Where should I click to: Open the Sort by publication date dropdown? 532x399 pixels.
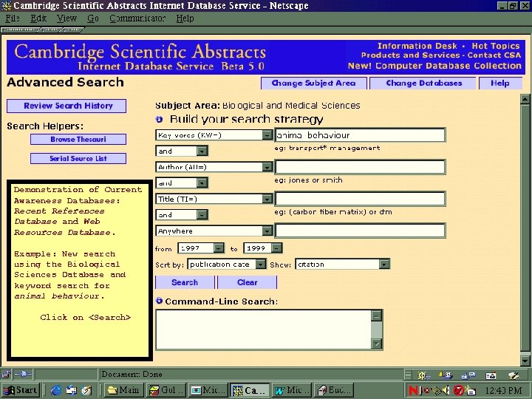point(260,264)
